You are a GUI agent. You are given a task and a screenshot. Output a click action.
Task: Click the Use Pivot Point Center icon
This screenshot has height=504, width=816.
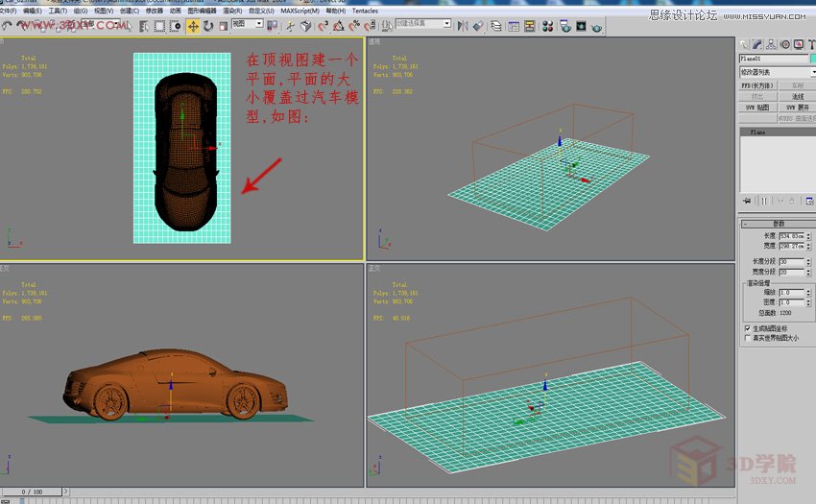click(x=272, y=26)
